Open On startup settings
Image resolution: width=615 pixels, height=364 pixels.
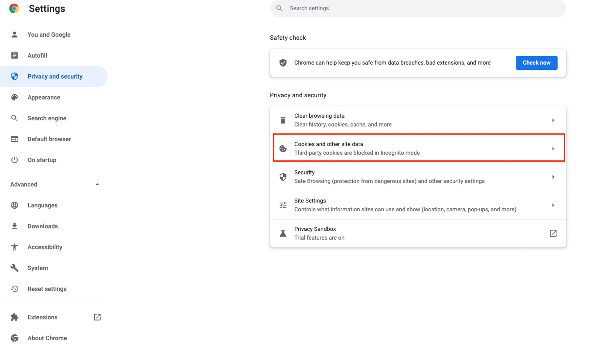pos(54,160)
